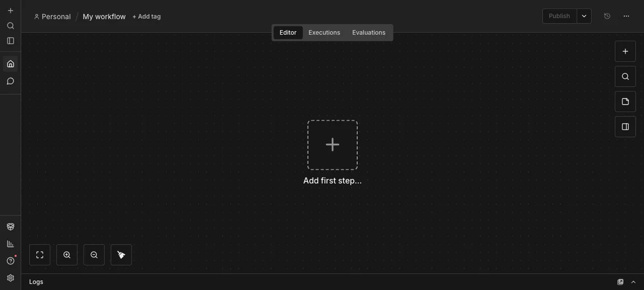
Task: Click the My workflow name field
Action: pyautogui.click(x=104, y=17)
